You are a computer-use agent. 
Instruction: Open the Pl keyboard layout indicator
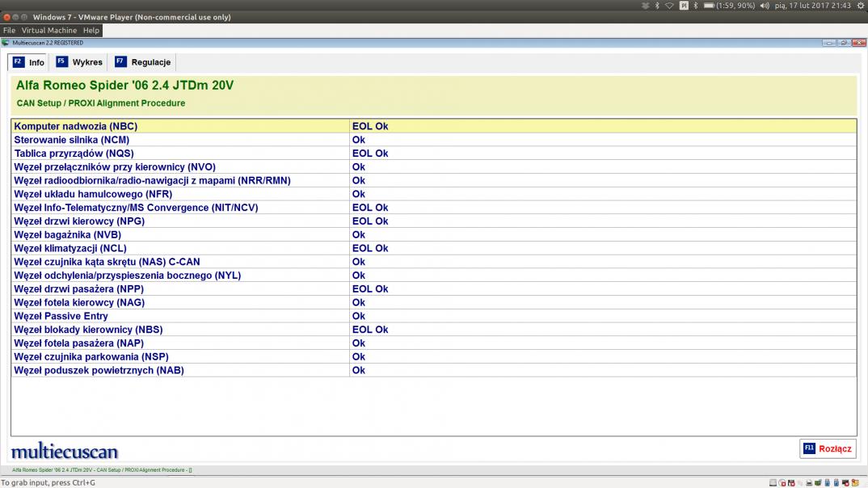[x=685, y=6]
